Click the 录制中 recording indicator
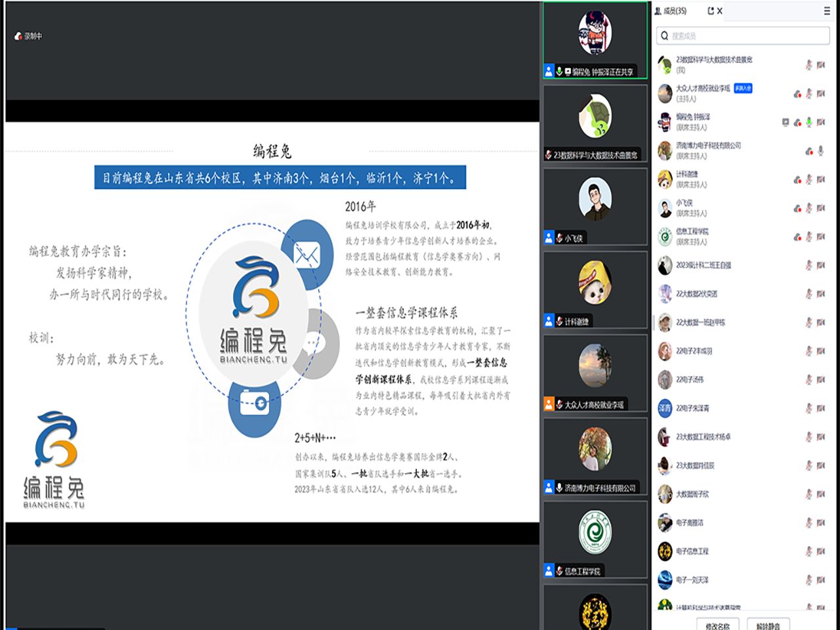Screen dimensions: 840x630 (28, 36)
